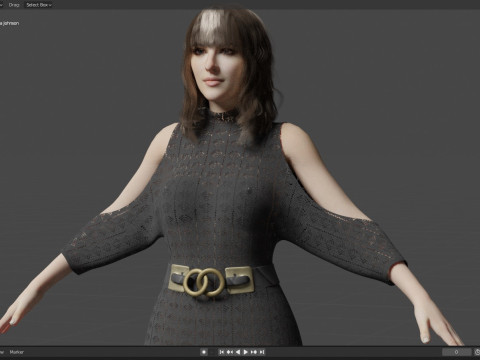Play the animation forward
The image size is (480, 360).
pyautogui.click(x=246, y=352)
